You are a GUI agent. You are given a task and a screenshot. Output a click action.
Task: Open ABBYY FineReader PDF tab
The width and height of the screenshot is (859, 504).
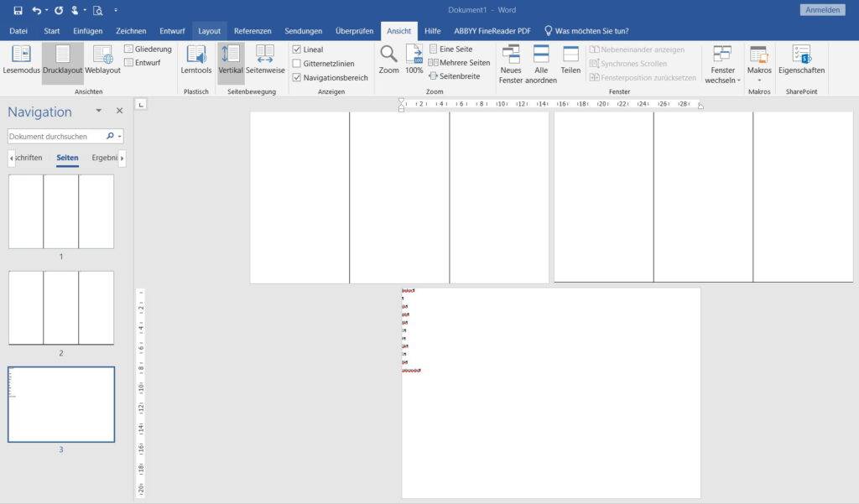click(492, 31)
